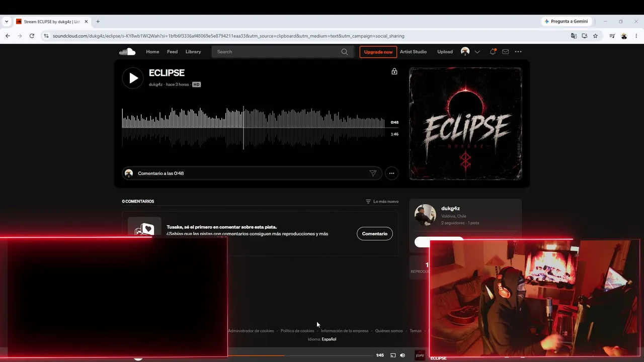Click the Valdivia, Chile location text
The height and width of the screenshot is (362, 644).
(454, 216)
